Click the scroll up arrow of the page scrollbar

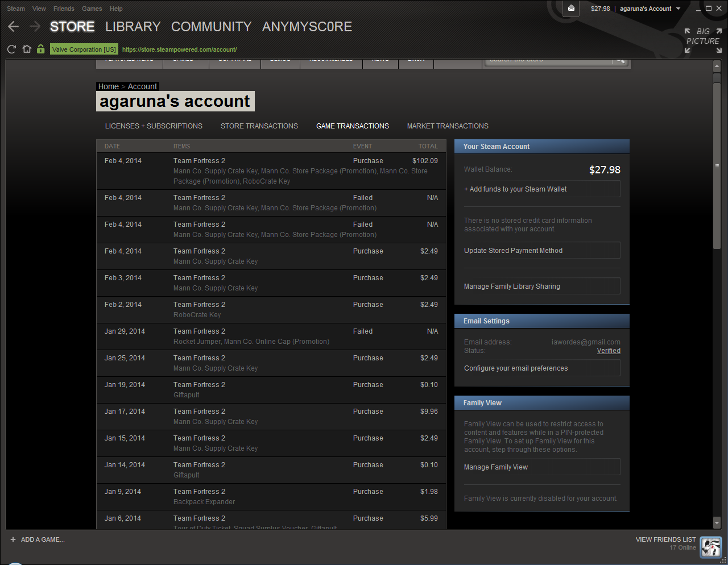pyautogui.click(x=717, y=67)
